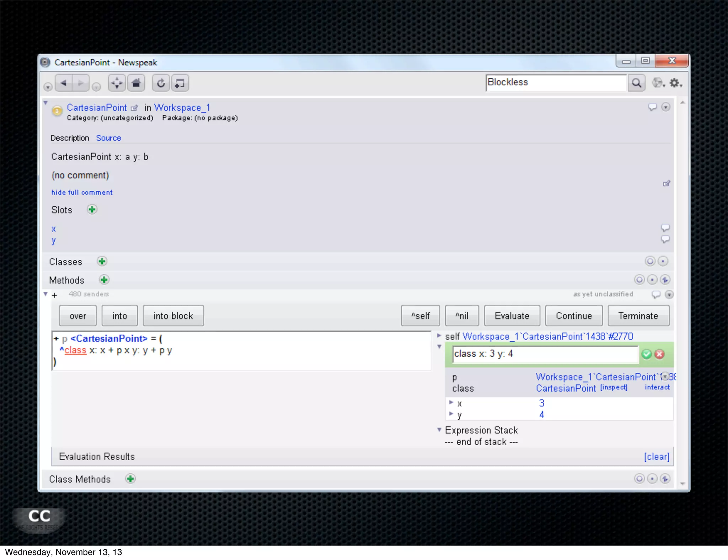The height and width of the screenshot is (560, 728).
Task: Expand the x slot value row
Action: pyautogui.click(x=451, y=403)
